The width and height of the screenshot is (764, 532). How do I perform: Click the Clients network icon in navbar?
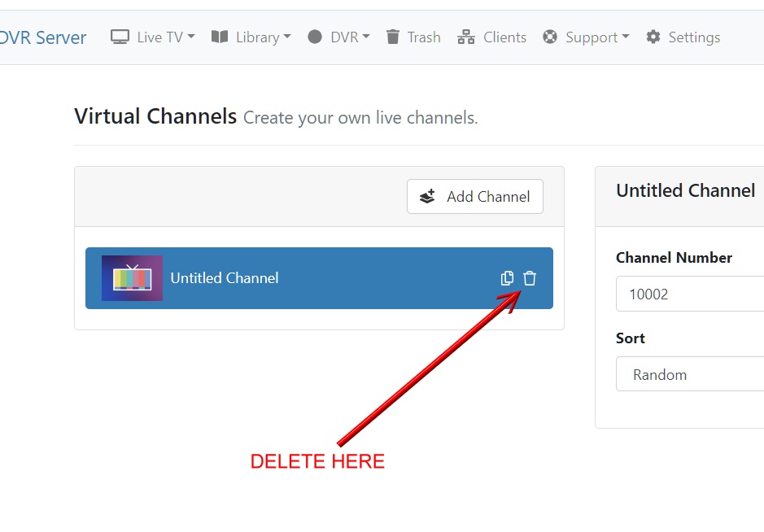[x=466, y=37]
